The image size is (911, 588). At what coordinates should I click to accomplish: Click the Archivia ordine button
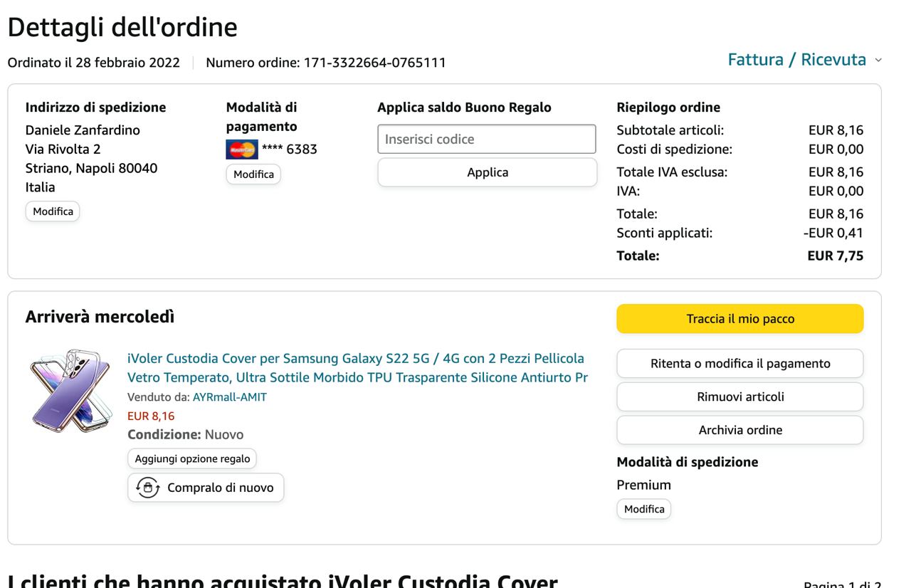739,430
